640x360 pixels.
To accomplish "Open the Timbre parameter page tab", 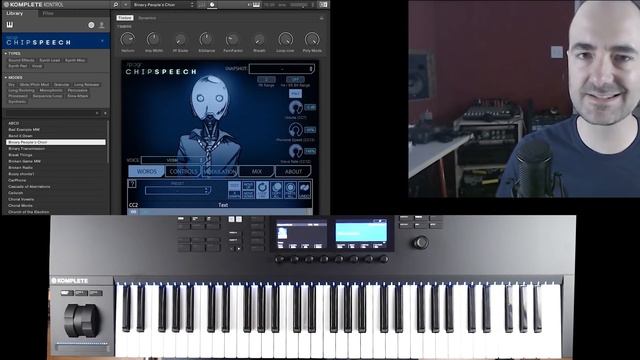I will point(125,18).
